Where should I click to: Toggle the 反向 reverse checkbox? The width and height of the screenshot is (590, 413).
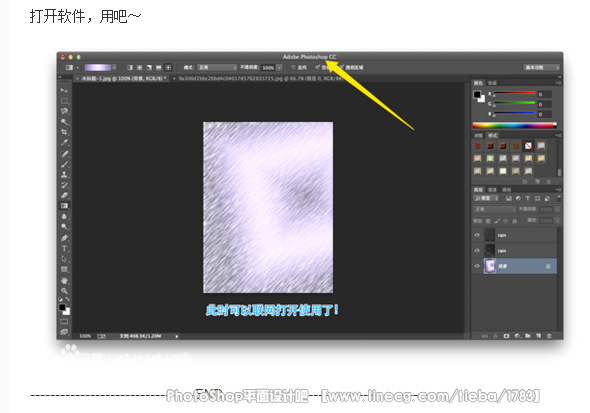click(x=294, y=67)
